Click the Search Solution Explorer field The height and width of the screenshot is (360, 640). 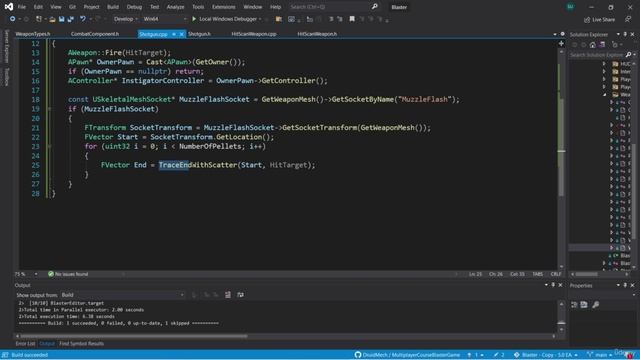(596, 55)
